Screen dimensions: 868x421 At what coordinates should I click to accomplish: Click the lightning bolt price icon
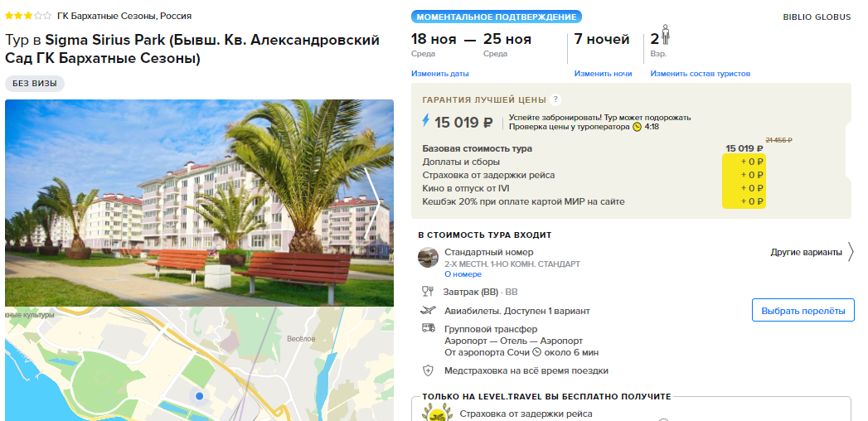[425, 121]
